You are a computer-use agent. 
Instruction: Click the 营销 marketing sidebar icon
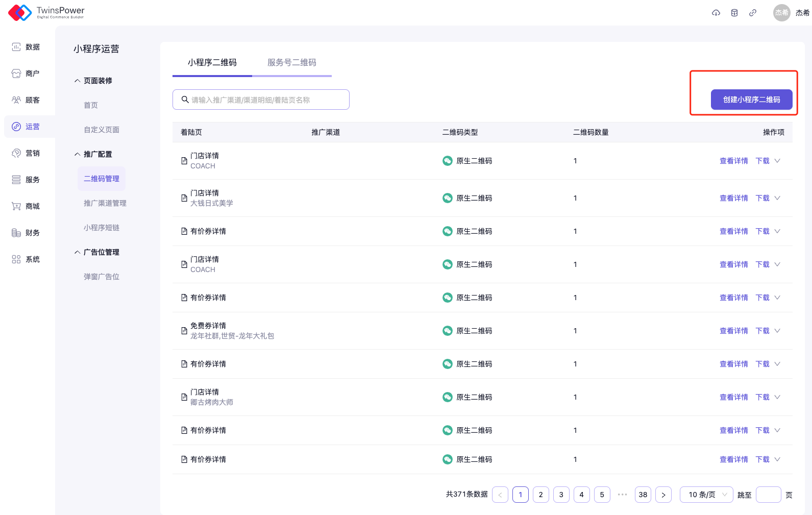coord(16,153)
